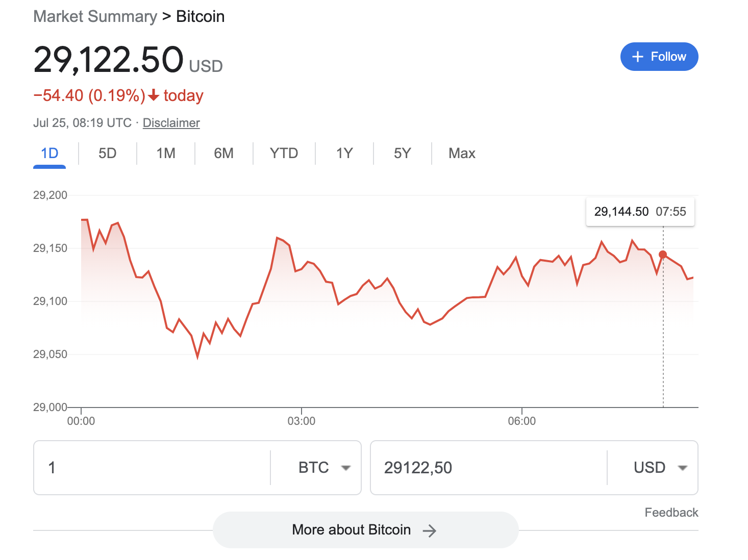Click the BTC amount input field
Image resolution: width=748 pixels, height=560 pixels.
pyautogui.click(x=153, y=468)
